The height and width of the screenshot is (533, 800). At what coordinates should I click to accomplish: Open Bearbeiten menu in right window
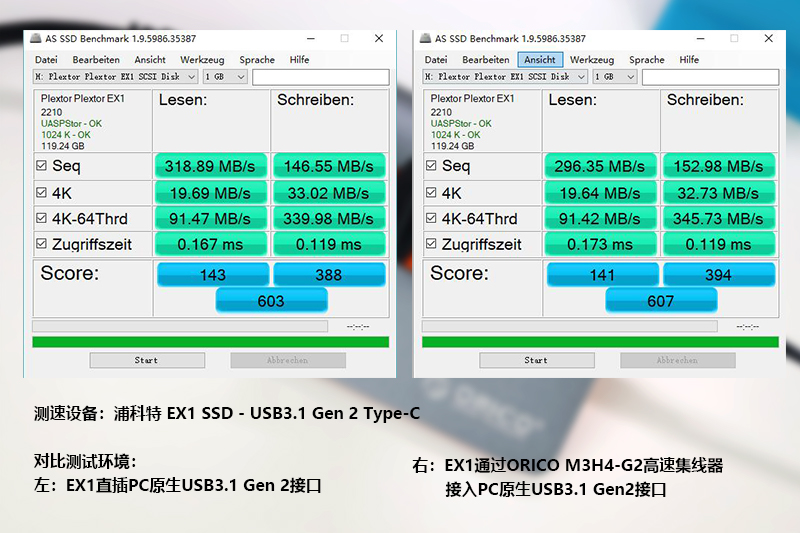486,60
